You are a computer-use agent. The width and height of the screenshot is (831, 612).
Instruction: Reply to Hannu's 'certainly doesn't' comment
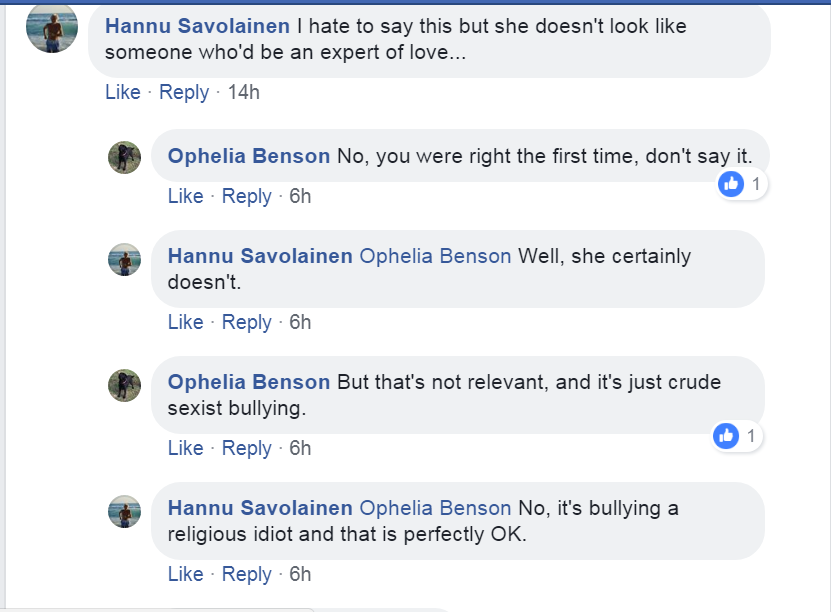[x=247, y=322]
